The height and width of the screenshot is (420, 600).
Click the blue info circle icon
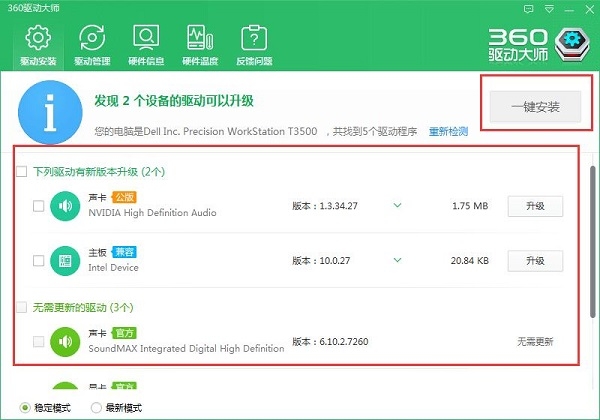coord(50,112)
